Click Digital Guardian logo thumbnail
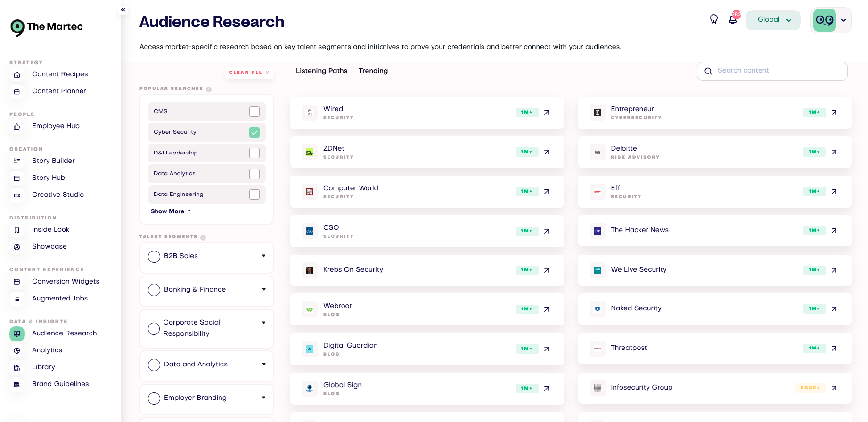This screenshot has width=868, height=422. point(310,349)
